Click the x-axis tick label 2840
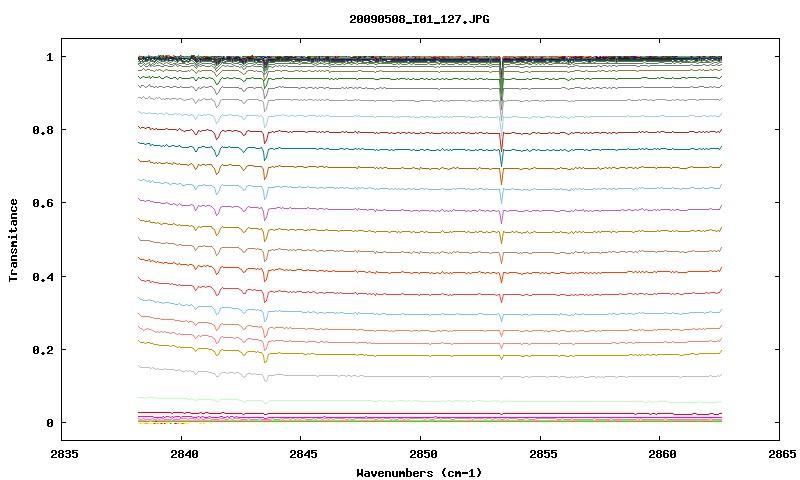 click(184, 454)
